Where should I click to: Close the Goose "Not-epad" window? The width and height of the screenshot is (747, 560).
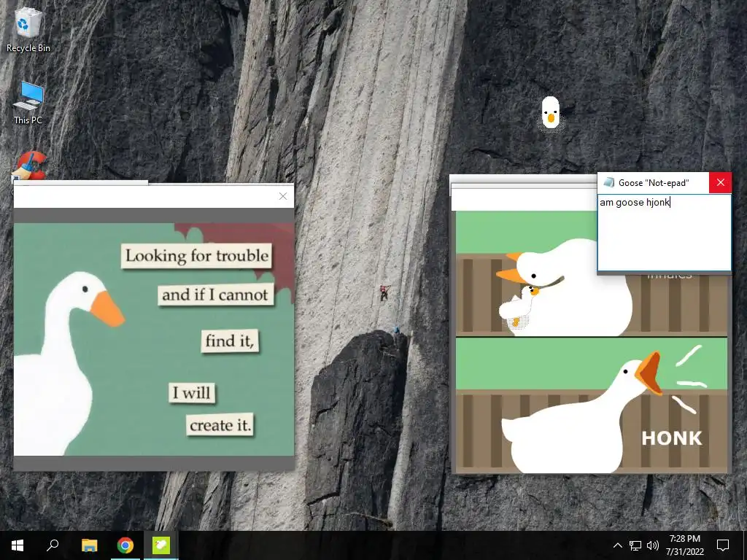click(x=720, y=183)
